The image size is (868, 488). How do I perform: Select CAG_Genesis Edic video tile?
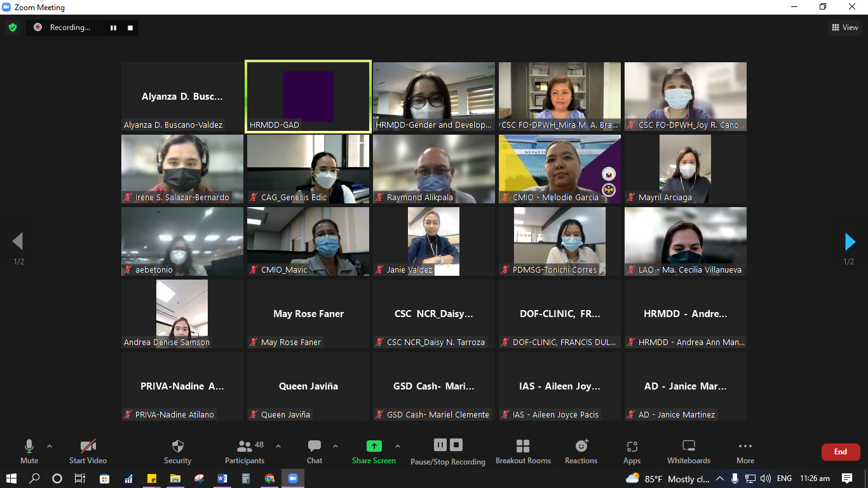tap(308, 169)
